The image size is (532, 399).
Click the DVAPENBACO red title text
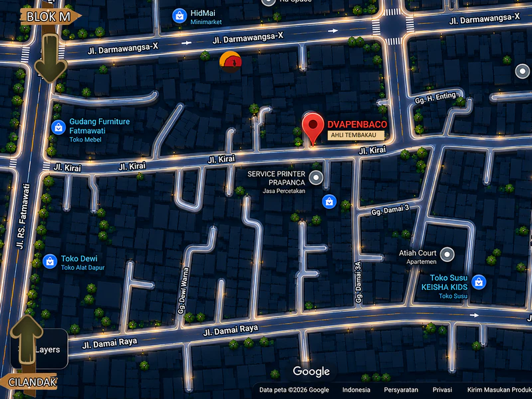pos(357,124)
